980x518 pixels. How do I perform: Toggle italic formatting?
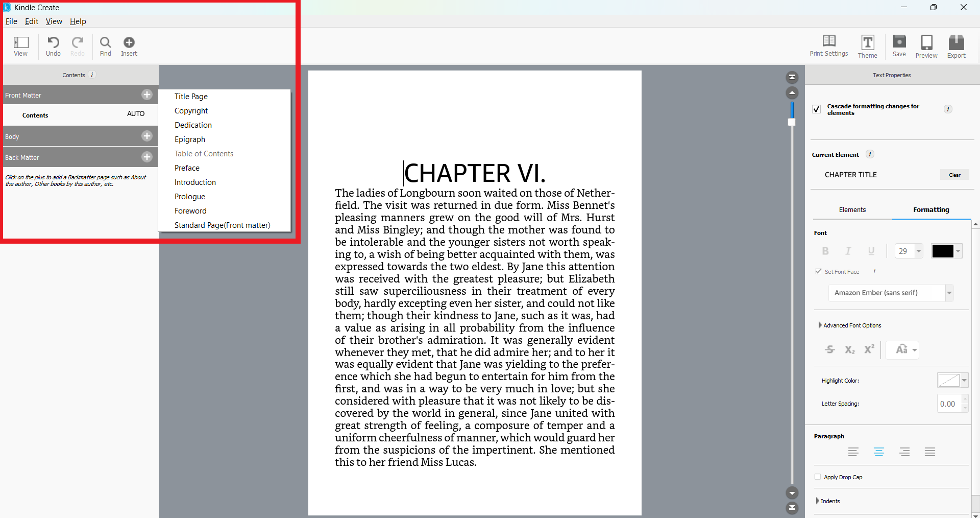[848, 251]
